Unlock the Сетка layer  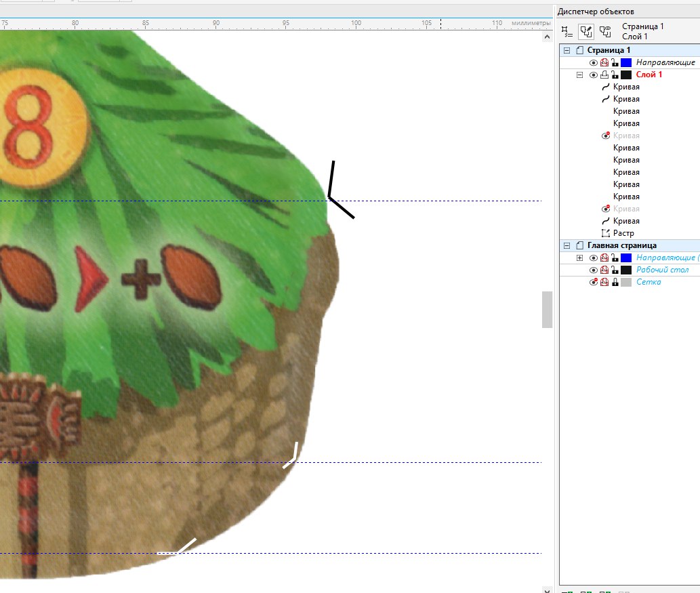point(615,282)
